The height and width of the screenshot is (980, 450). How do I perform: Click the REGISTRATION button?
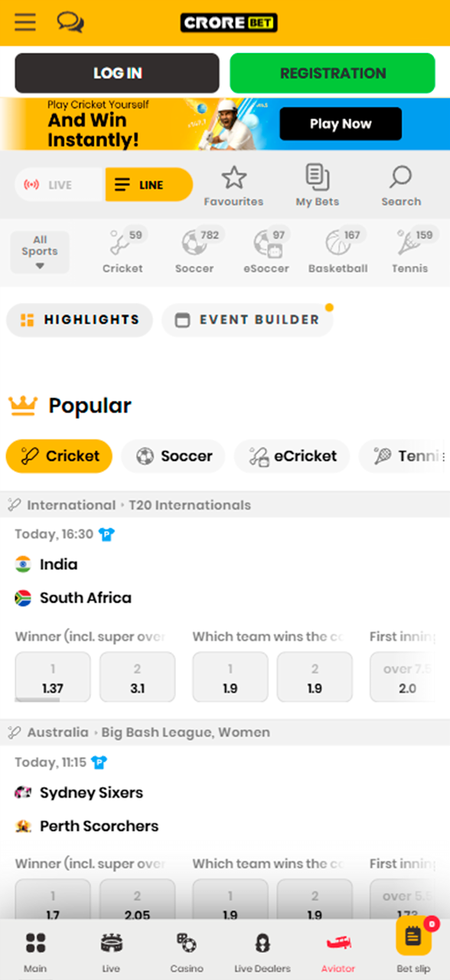pyautogui.click(x=332, y=73)
